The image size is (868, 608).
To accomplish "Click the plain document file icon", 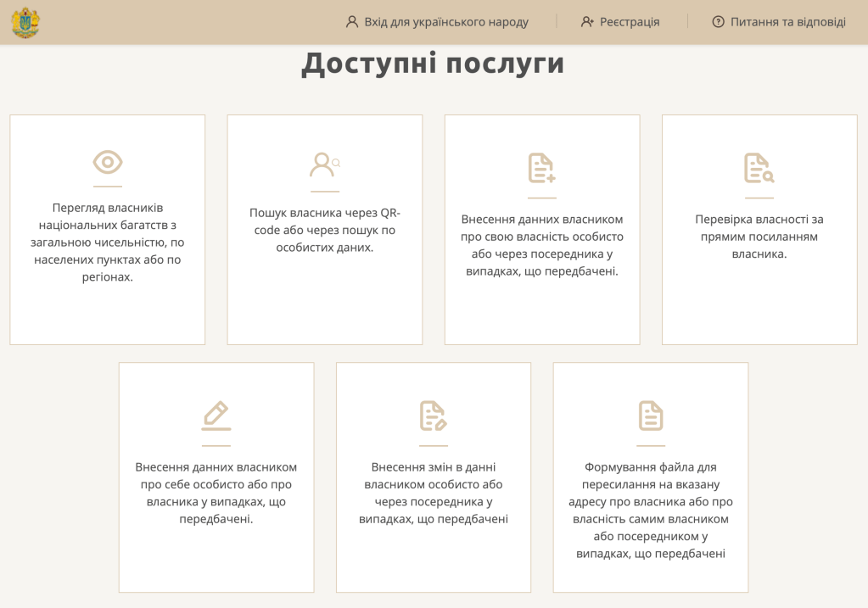I will coord(651,416).
